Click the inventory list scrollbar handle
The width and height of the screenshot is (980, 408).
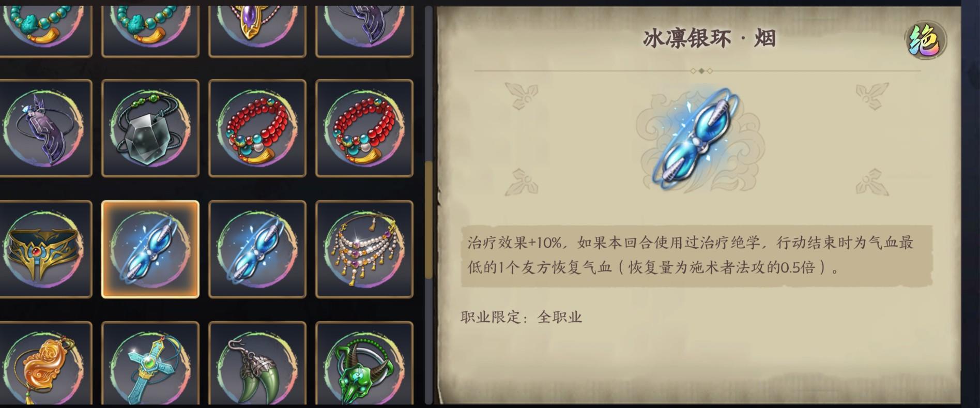click(x=428, y=220)
